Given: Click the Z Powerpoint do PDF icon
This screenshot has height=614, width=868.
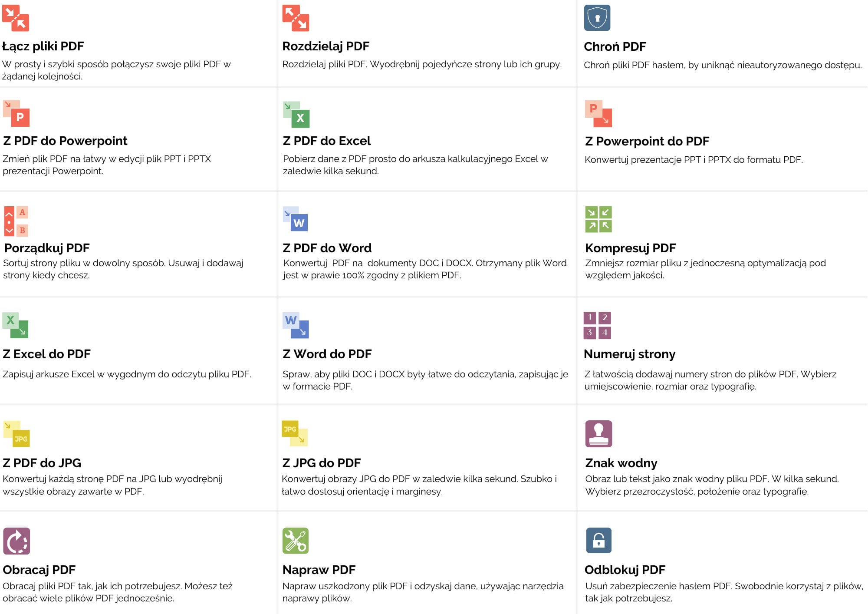Looking at the screenshot, I should pyautogui.click(x=598, y=114).
